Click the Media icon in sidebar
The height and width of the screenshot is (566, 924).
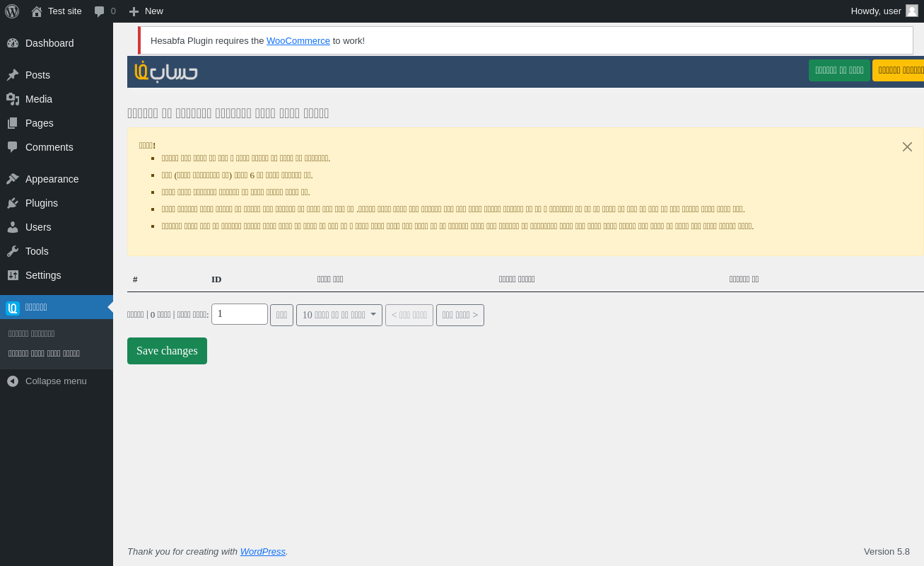pos(13,99)
